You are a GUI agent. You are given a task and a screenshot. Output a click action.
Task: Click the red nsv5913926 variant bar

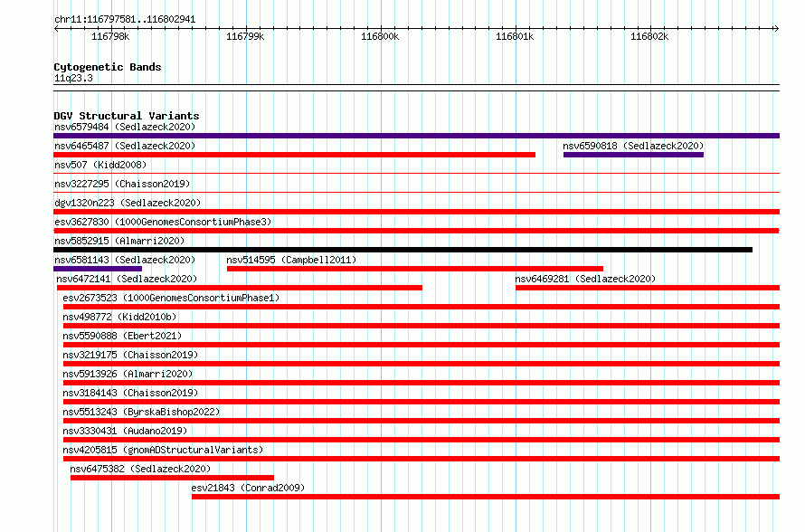[421, 383]
